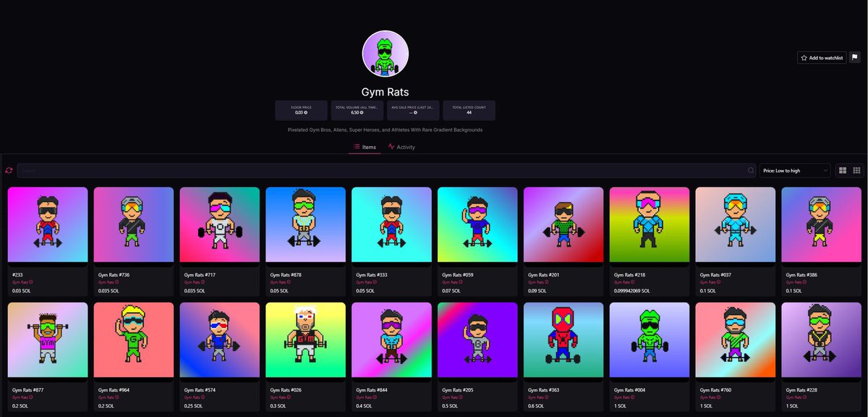Image resolution: width=868 pixels, height=417 pixels.
Task: Open Gym Rats #964 thumbnail image
Action: pos(134,340)
